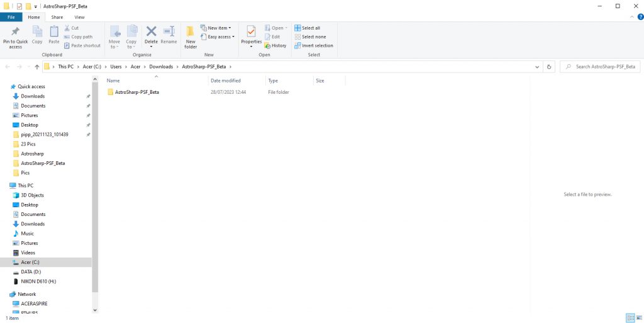Click Downloads in address bar path
The image size is (644, 323).
(x=161, y=67)
